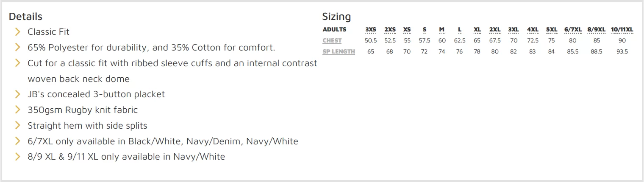The image size is (644, 183).
Task: Click the S size header
Action: coord(425,30)
